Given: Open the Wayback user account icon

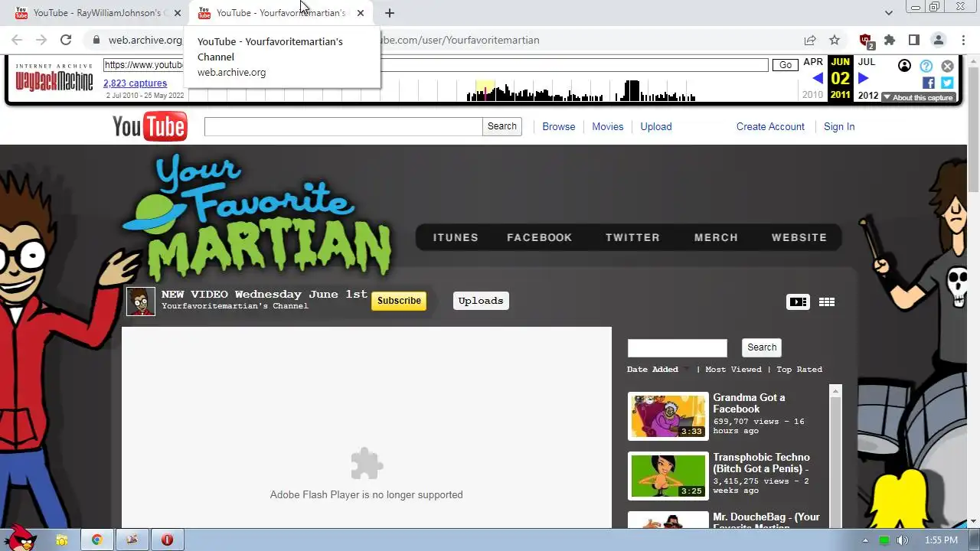Looking at the screenshot, I should tap(904, 66).
